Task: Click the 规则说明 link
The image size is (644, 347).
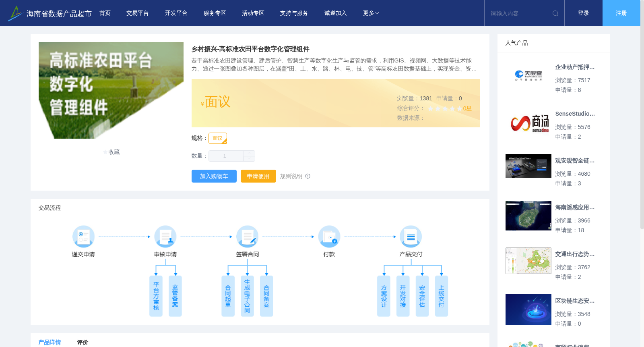Action: tap(291, 176)
